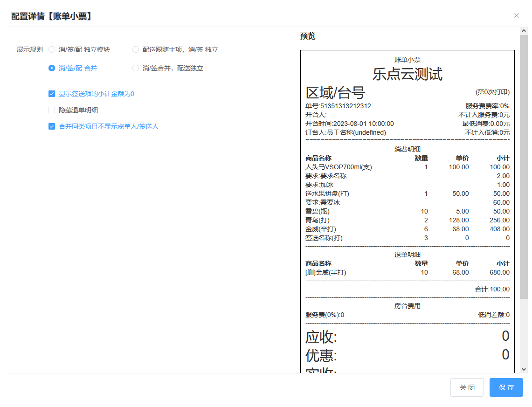Click the 应收: total line in preview

(x=321, y=337)
